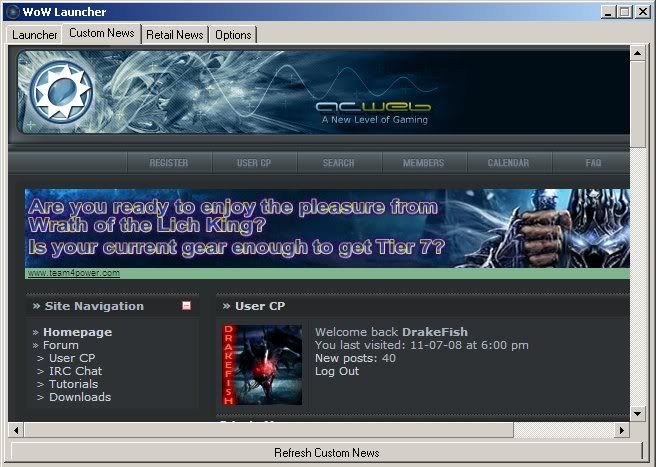Screen dimensions: 656x467
Task: Click the SEARCH navigation button
Action: pyautogui.click(x=338, y=163)
